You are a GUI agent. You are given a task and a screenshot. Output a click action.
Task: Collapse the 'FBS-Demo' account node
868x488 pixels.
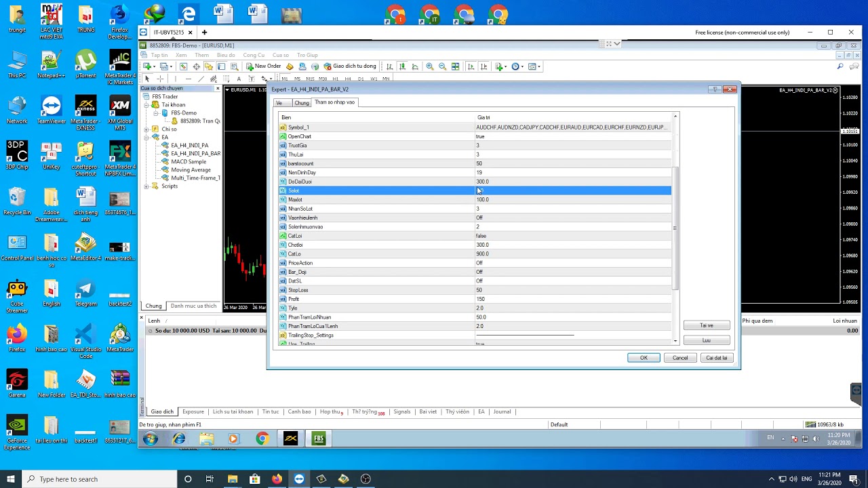point(155,113)
